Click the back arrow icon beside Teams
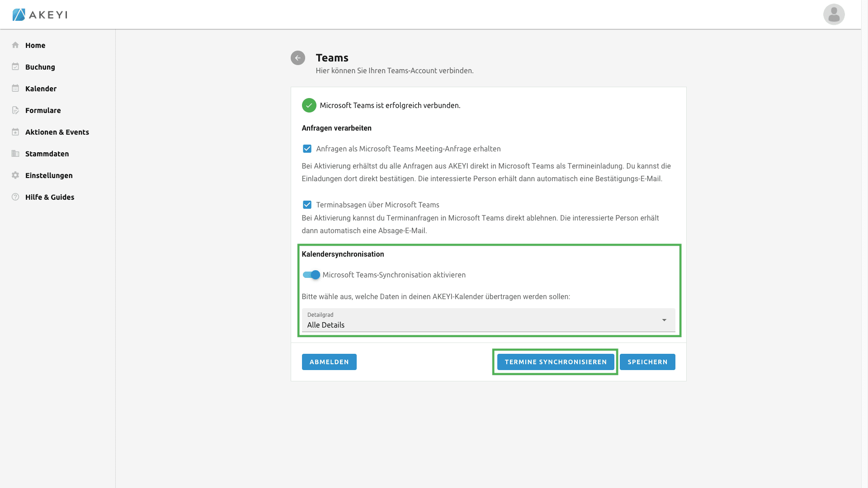868x488 pixels. tap(297, 58)
